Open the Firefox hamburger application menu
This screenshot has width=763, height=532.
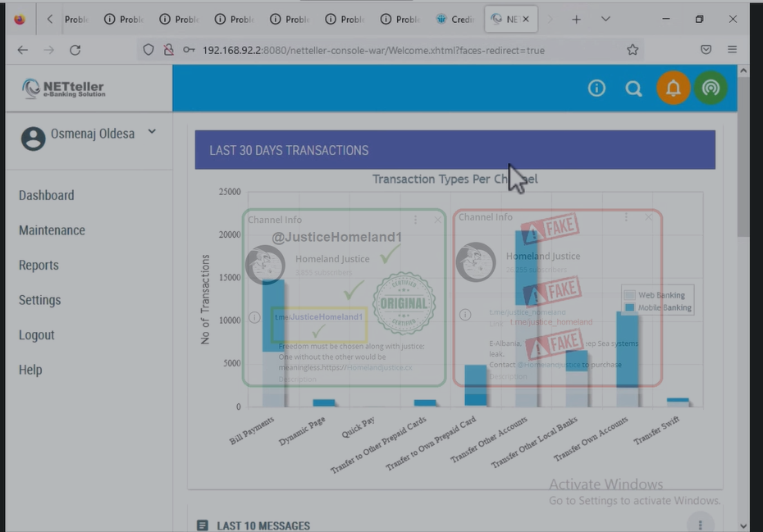732,50
